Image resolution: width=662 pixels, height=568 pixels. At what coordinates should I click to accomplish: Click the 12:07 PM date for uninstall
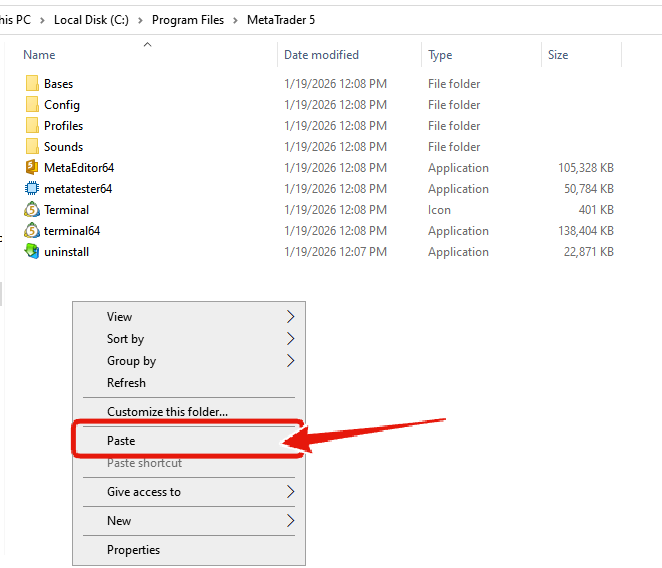coord(336,252)
